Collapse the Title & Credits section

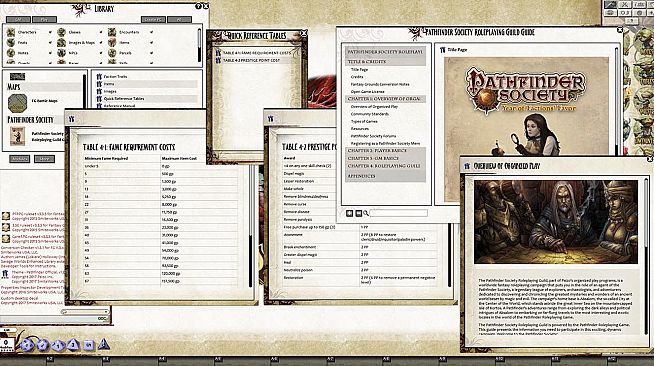385,62
